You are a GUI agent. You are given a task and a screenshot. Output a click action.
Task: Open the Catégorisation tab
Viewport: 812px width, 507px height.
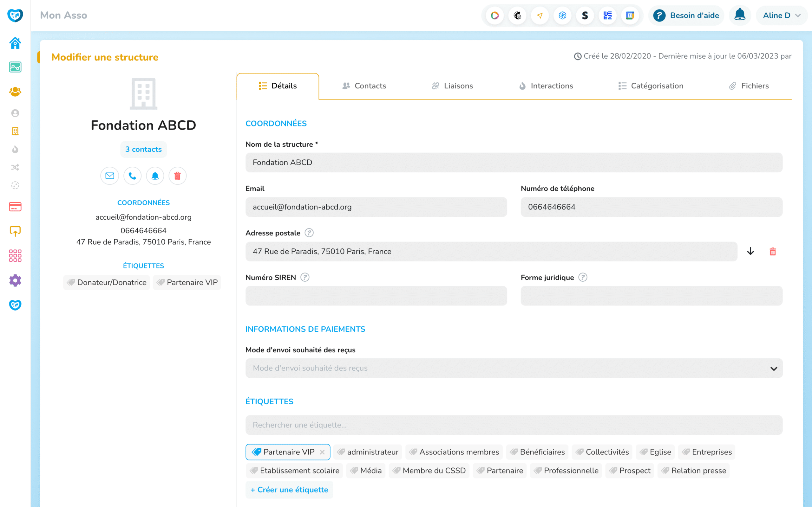(651, 86)
